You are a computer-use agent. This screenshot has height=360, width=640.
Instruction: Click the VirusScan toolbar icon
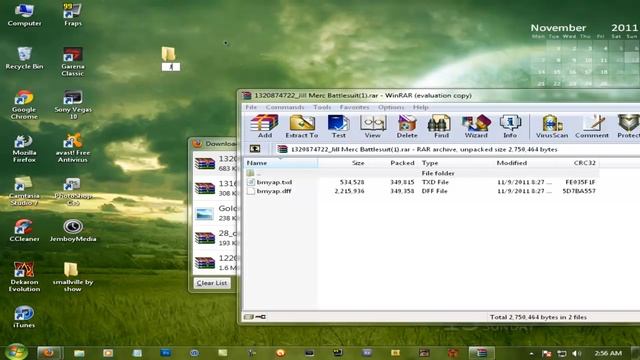click(x=552, y=127)
